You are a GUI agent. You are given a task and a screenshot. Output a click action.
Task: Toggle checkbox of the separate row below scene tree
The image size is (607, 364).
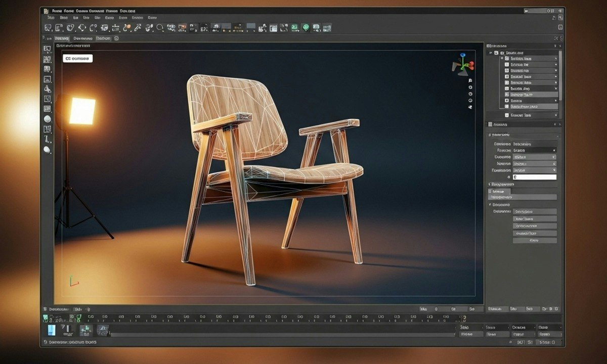pyautogui.click(x=506, y=115)
